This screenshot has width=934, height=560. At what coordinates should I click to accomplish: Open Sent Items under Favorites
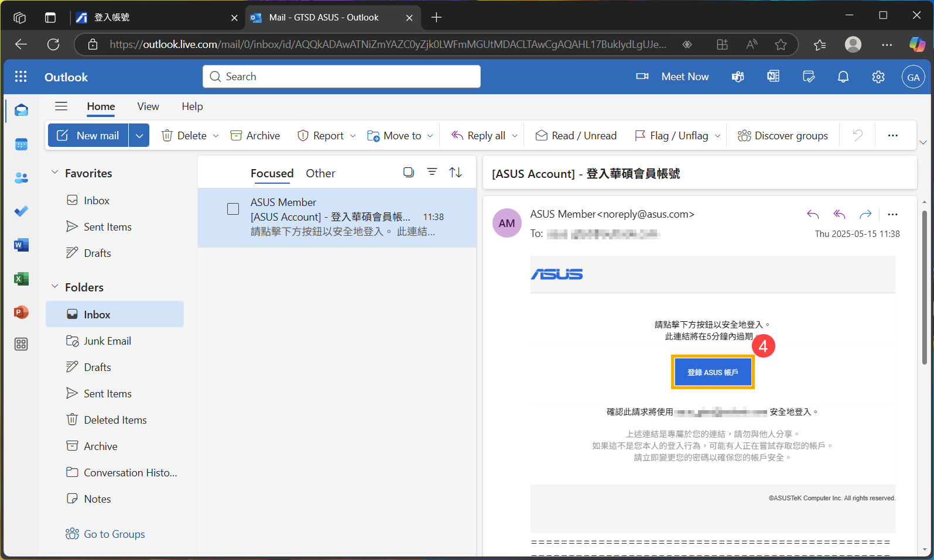(115, 226)
